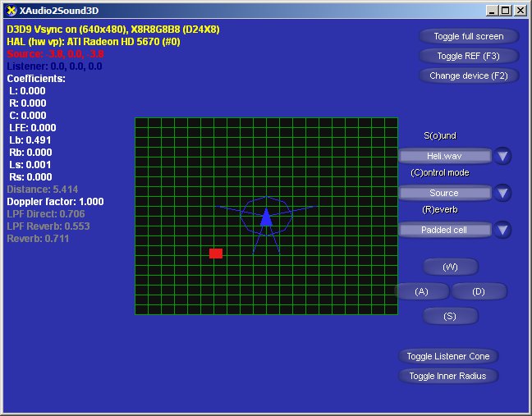Click the blue listener arrow on grid
Viewport: 532px width, 416px height.
[266, 217]
